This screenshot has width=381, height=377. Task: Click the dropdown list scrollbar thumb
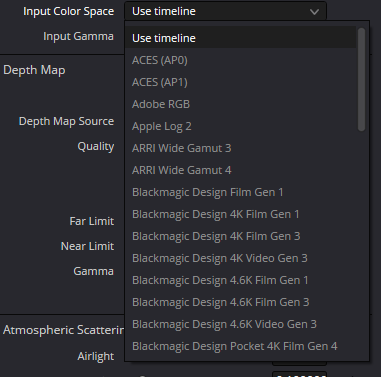(361, 79)
